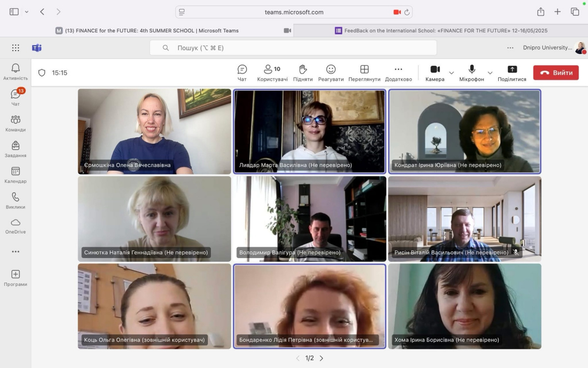The height and width of the screenshot is (368, 588).
Task: Select Єрмошкіна Олена В'ячеславівна video tile
Action: pos(154,131)
